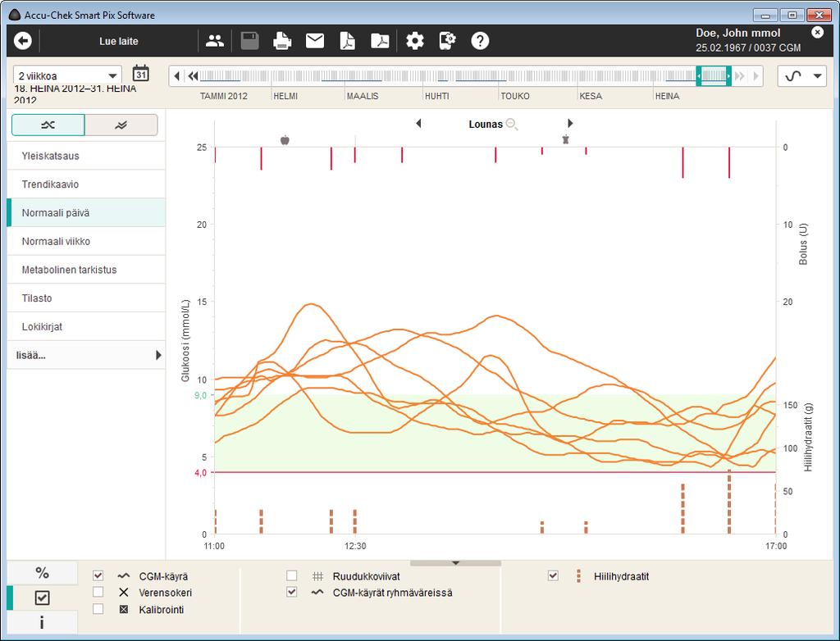The height and width of the screenshot is (641, 840).
Task: Go back with the arrow icon
Action: (x=22, y=41)
